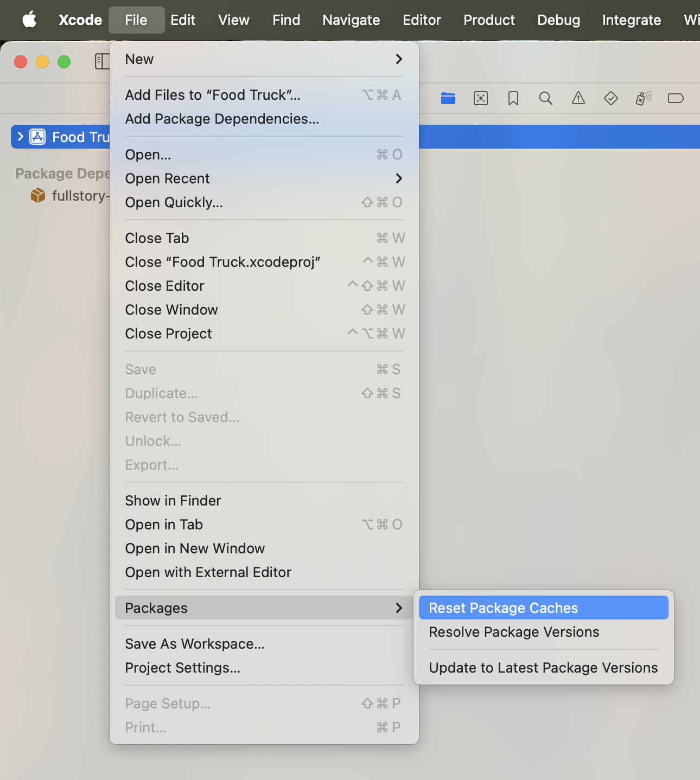Open the Edit menu
700x780 pixels.
pos(183,20)
